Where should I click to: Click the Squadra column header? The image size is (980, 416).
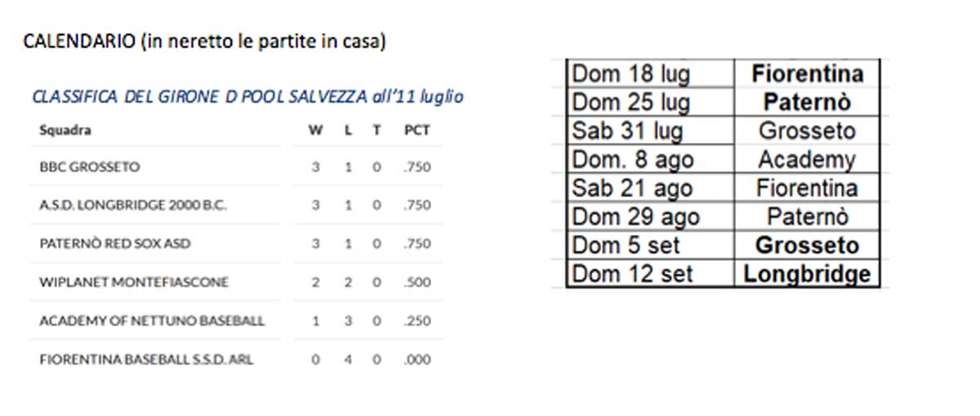65,131
